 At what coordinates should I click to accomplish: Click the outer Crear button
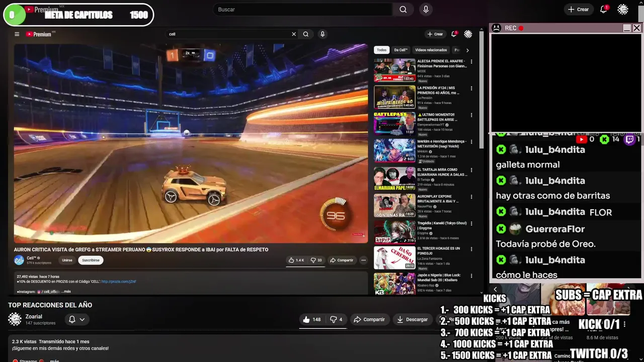[x=579, y=10]
